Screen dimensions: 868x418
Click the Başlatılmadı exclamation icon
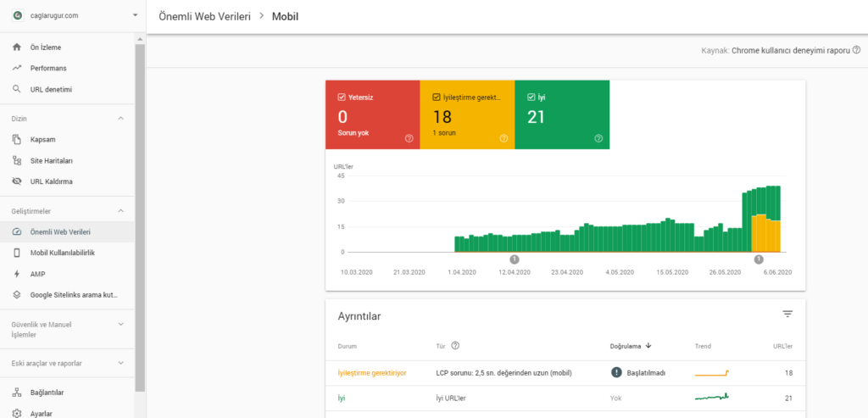617,373
